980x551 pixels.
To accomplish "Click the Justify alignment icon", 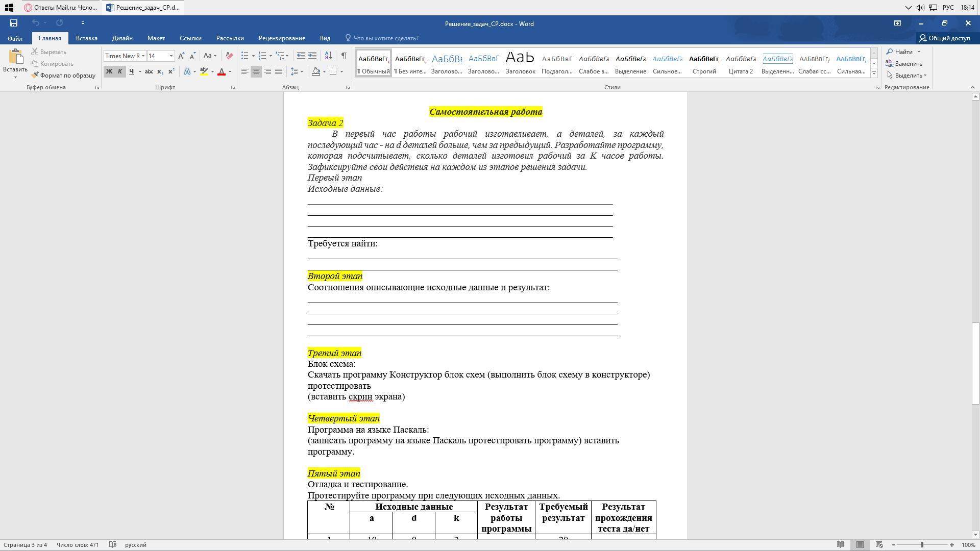I will coord(279,72).
